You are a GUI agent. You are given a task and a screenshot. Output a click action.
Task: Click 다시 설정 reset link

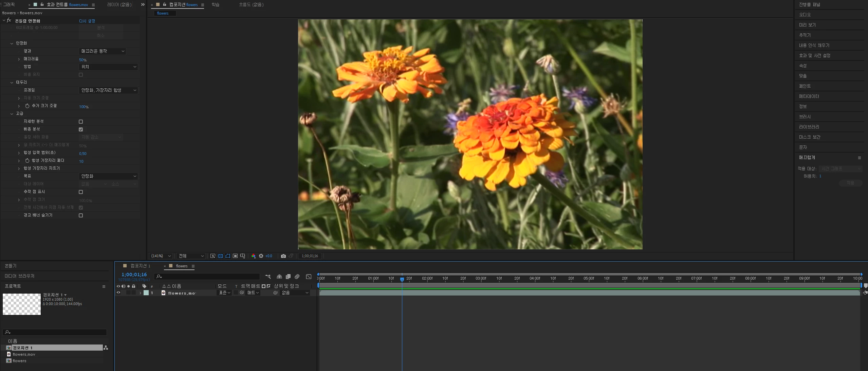tap(87, 21)
